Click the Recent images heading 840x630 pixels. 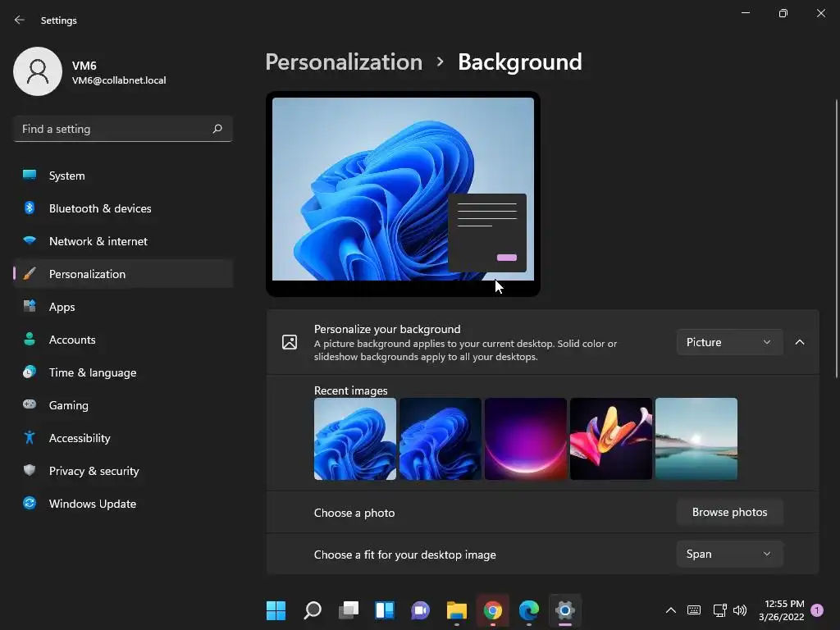coord(350,390)
